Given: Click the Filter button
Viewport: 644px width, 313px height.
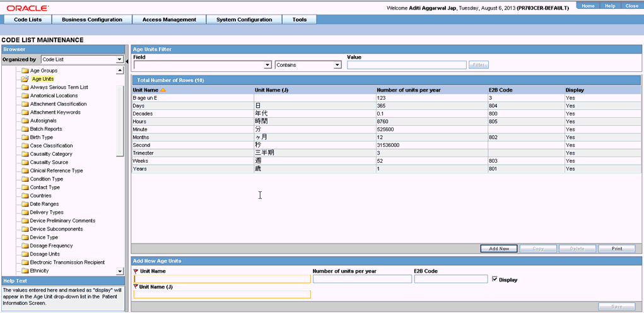Looking at the screenshot, I should pyautogui.click(x=478, y=65).
